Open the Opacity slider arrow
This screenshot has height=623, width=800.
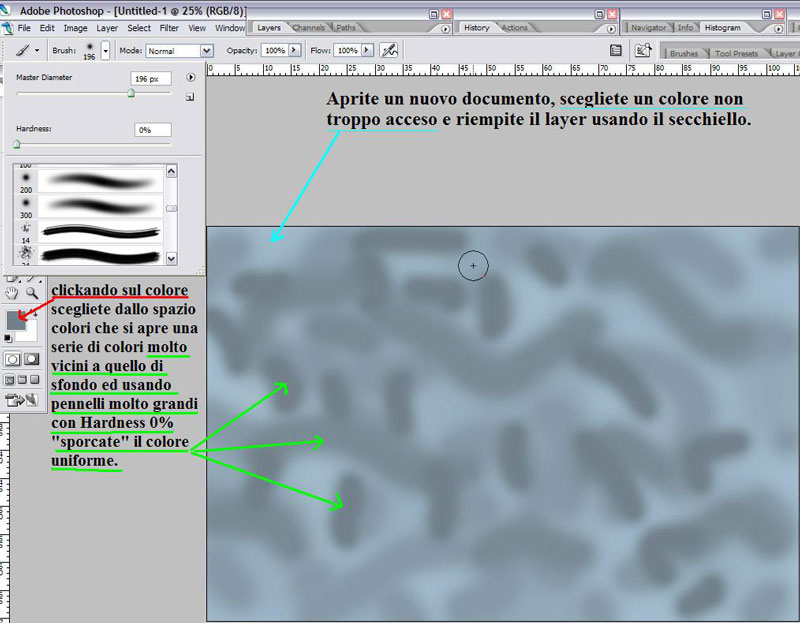[294, 51]
